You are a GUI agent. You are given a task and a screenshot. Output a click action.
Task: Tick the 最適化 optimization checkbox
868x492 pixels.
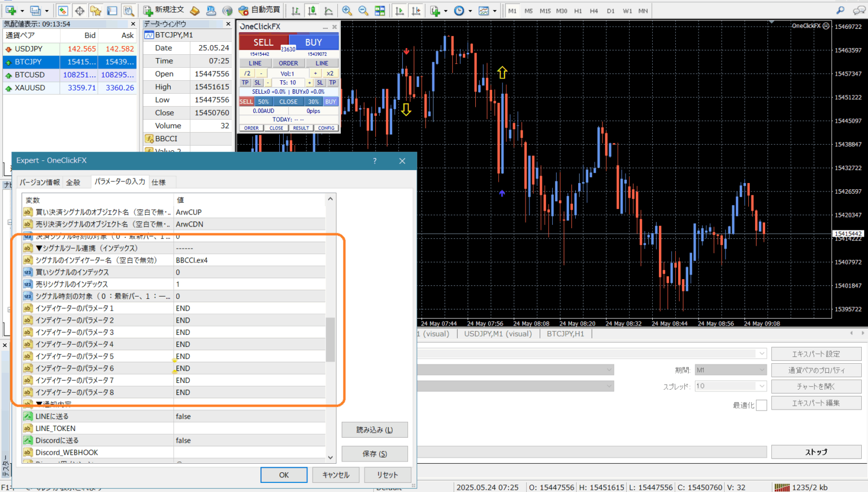pos(761,405)
